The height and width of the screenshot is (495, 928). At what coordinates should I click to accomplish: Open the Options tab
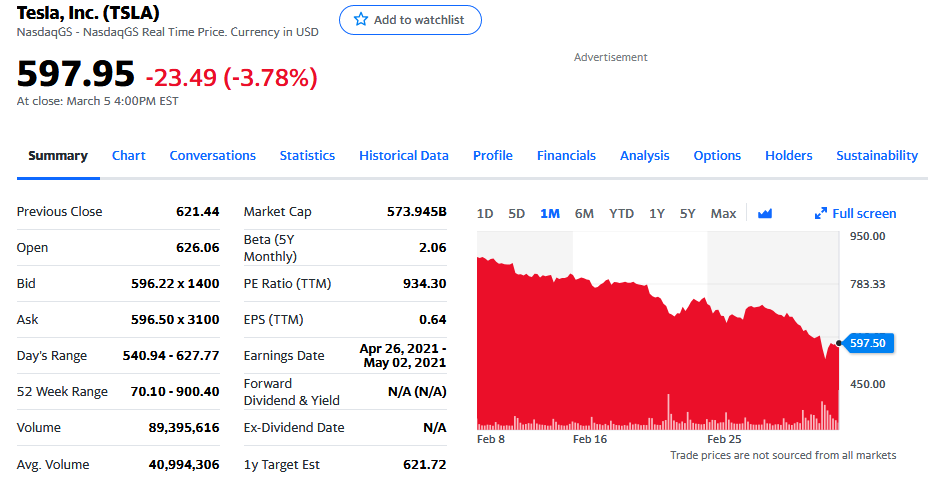[x=717, y=155]
